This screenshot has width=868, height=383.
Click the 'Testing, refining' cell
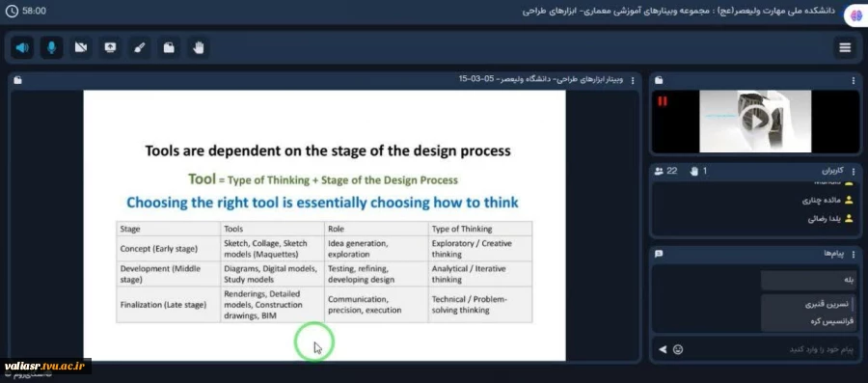point(376,274)
